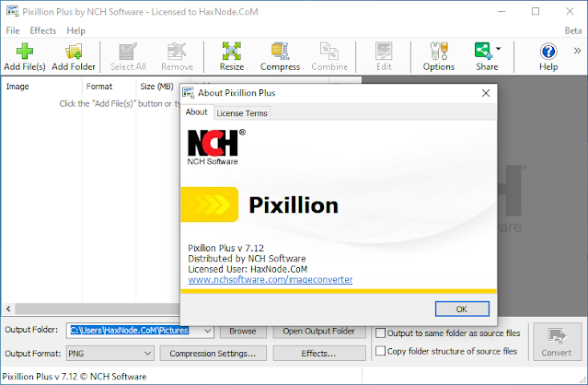Image resolution: width=588 pixels, height=385 pixels.
Task: Open the Effects menu
Action: click(43, 30)
